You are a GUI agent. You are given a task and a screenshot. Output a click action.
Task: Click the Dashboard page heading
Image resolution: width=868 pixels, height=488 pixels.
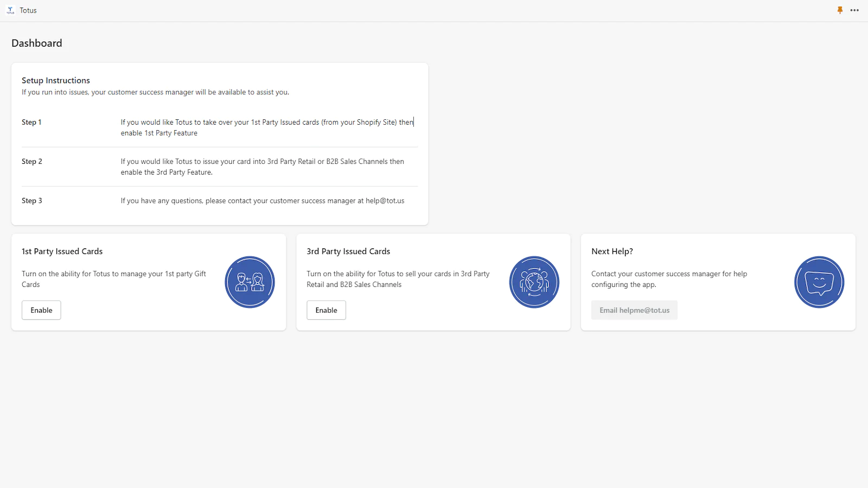(37, 43)
